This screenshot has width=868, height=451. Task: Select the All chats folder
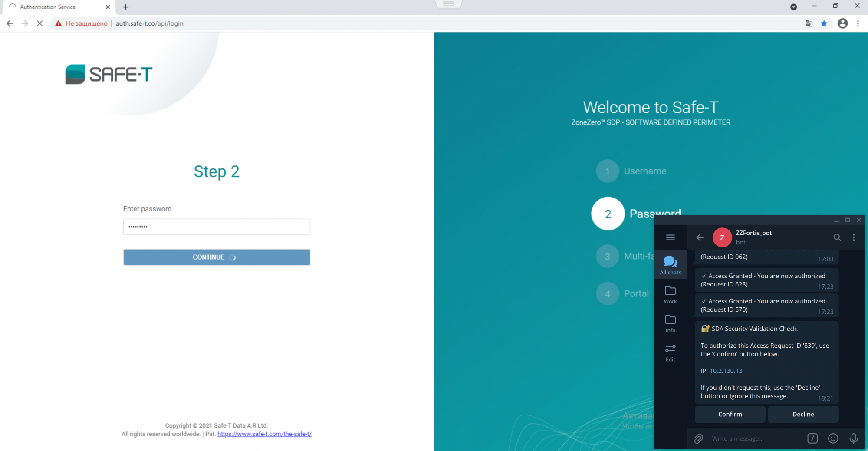(671, 265)
